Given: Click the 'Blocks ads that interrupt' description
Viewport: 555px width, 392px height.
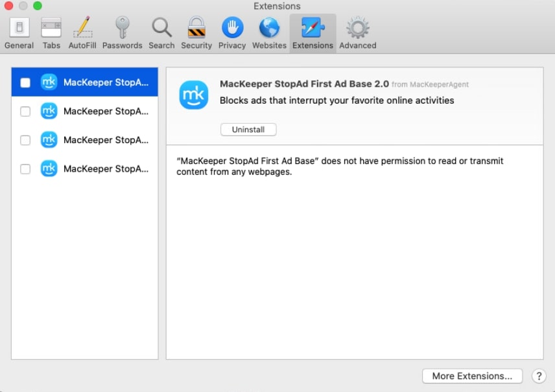Looking at the screenshot, I should click(x=337, y=100).
